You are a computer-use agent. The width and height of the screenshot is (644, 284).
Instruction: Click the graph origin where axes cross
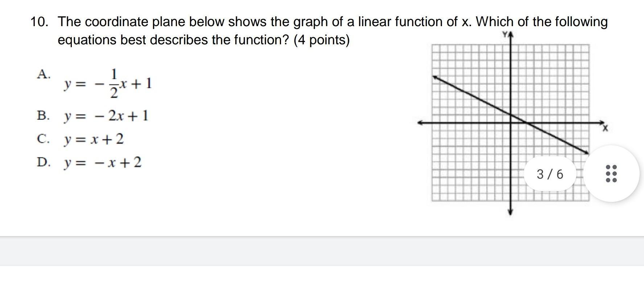[511, 123]
